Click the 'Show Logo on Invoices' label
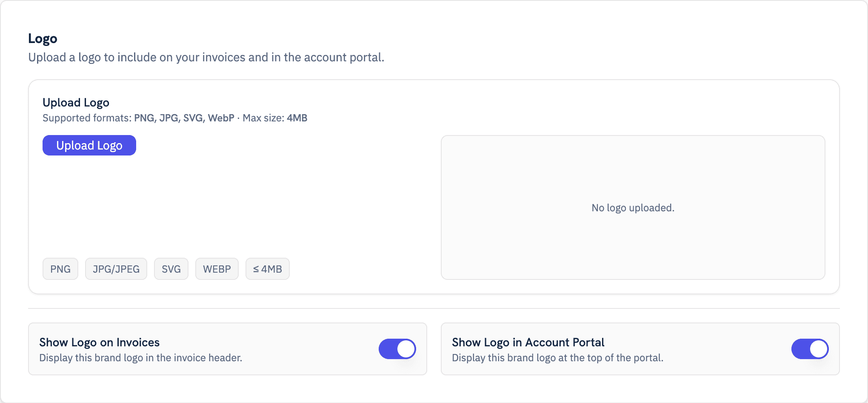The image size is (868, 403). pos(99,342)
